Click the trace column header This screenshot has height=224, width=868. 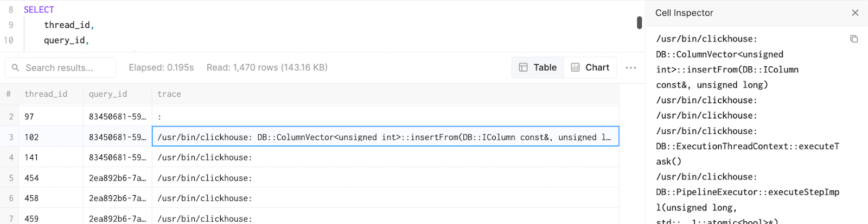169,94
